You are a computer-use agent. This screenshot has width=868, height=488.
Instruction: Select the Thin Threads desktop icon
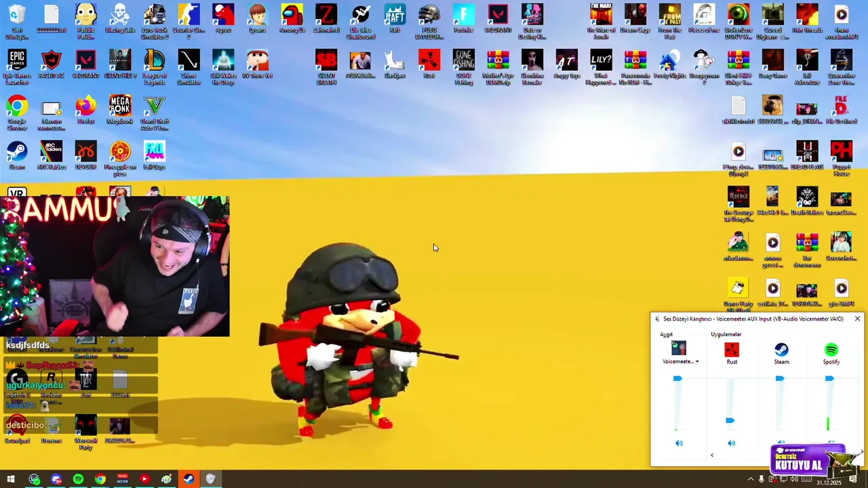click(x=807, y=18)
